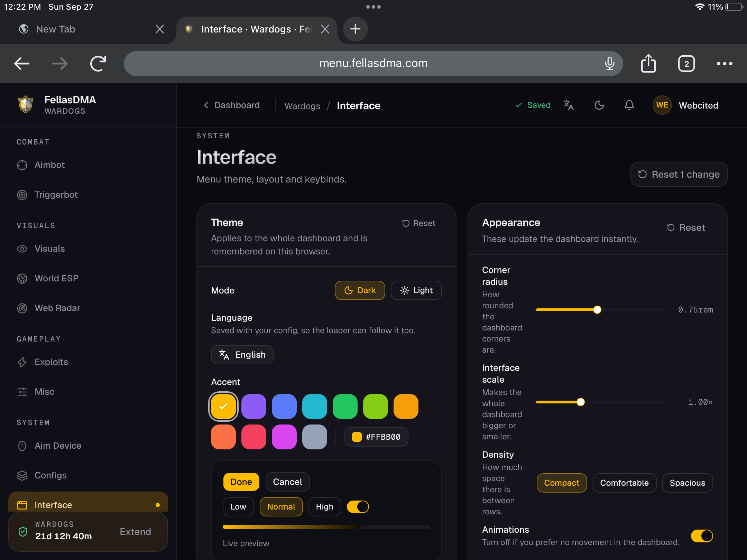Open notifications bell icon
747x560 pixels.
pyautogui.click(x=629, y=105)
